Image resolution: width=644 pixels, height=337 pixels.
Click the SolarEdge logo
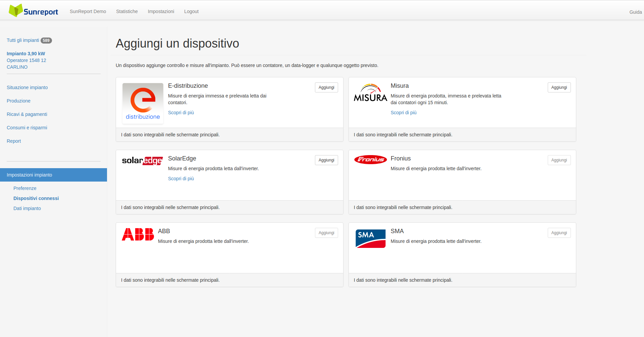point(143,161)
